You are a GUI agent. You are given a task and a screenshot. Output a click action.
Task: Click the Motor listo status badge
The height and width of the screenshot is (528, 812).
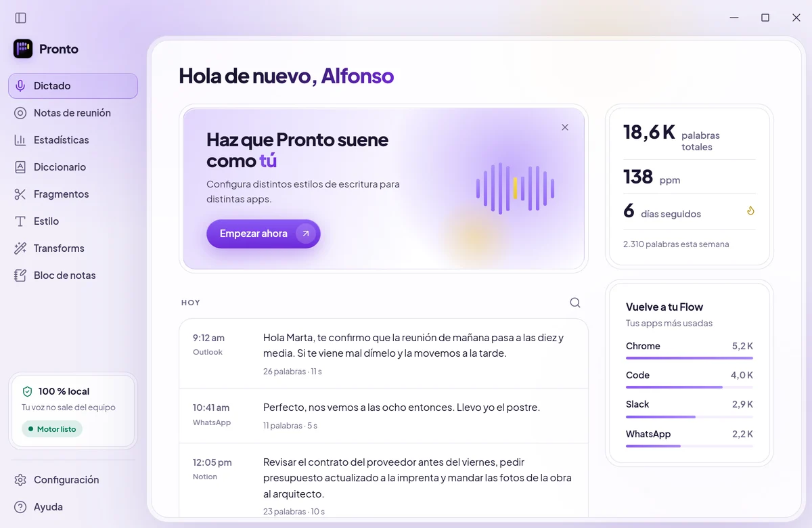pyautogui.click(x=52, y=429)
